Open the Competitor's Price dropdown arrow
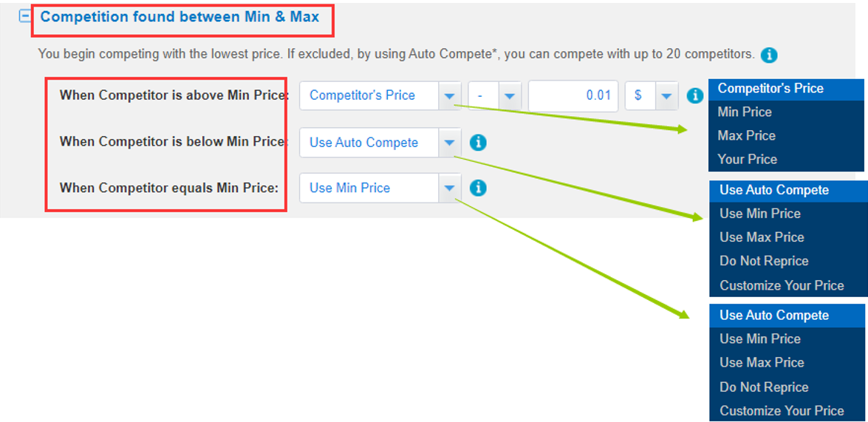Image resolution: width=868 pixels, height=422 pixels. coord(449,96)
